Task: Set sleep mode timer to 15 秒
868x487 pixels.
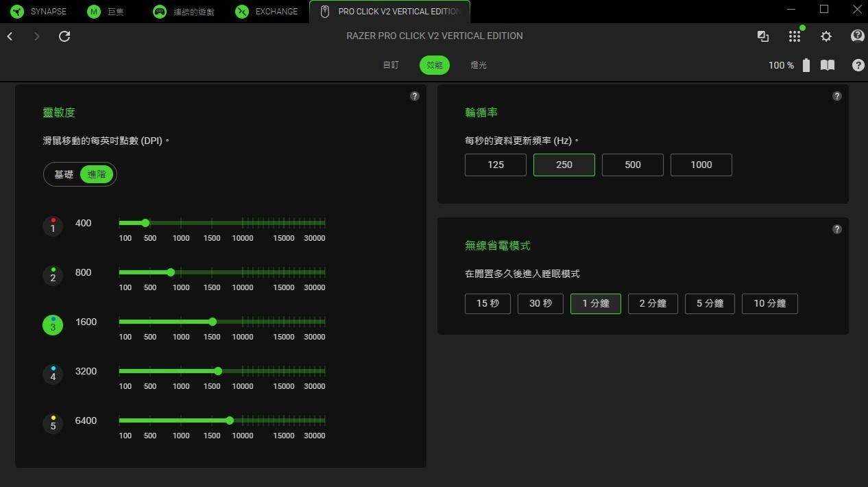Action: [487, 304]
